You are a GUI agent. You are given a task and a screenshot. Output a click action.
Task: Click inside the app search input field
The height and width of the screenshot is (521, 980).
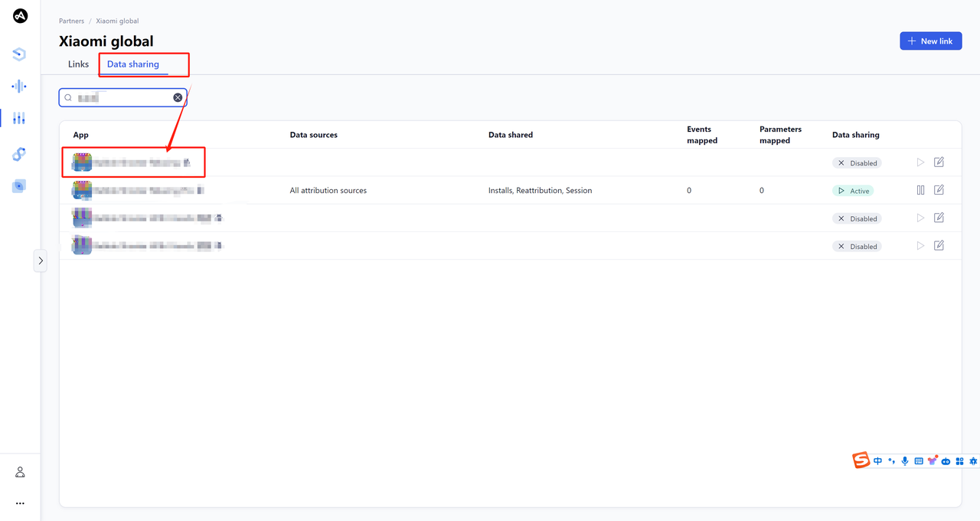(x=122, y=97)
